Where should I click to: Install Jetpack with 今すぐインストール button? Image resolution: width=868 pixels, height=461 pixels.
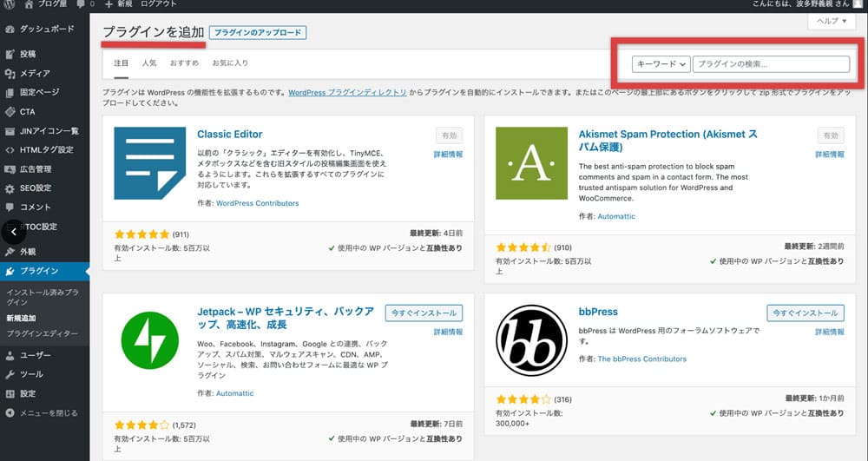tap(424, 313)
